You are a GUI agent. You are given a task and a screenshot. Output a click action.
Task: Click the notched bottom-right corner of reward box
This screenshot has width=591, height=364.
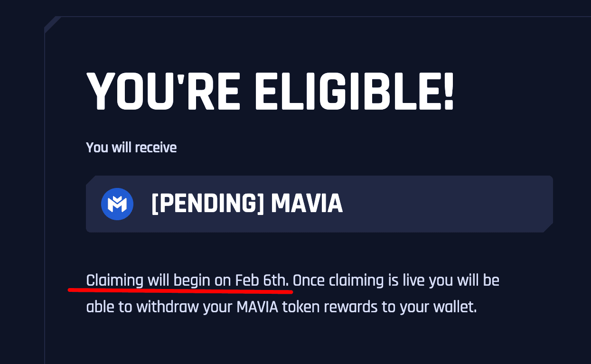pyautogui.click(x=548, y=228)
